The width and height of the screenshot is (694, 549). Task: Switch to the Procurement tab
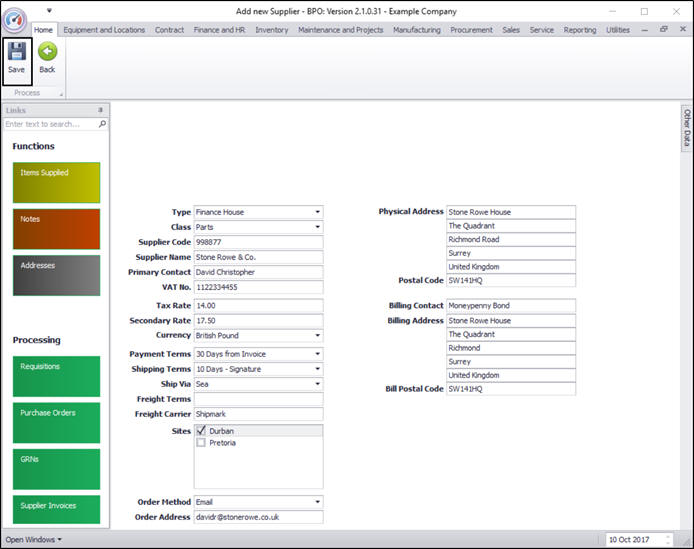click(471, 30)
